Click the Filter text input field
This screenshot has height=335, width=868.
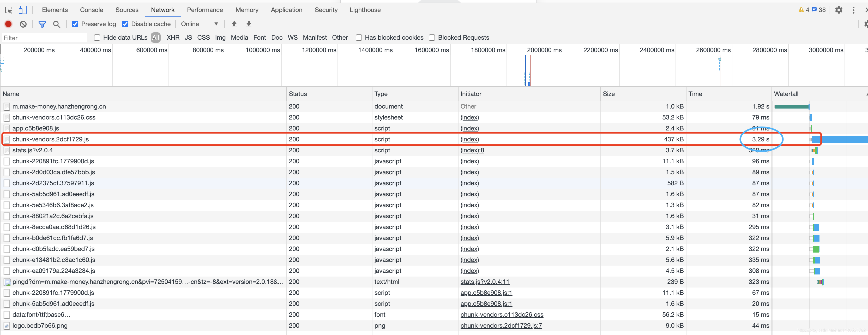(44, 38)
